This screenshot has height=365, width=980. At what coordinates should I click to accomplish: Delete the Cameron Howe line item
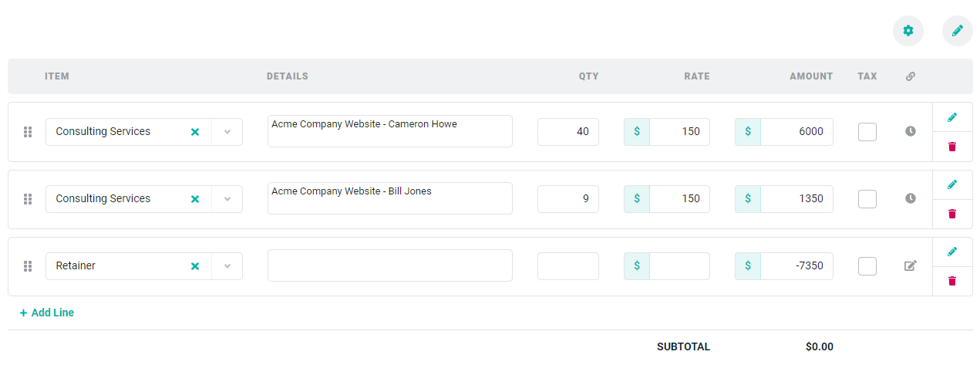coord(952,147)
